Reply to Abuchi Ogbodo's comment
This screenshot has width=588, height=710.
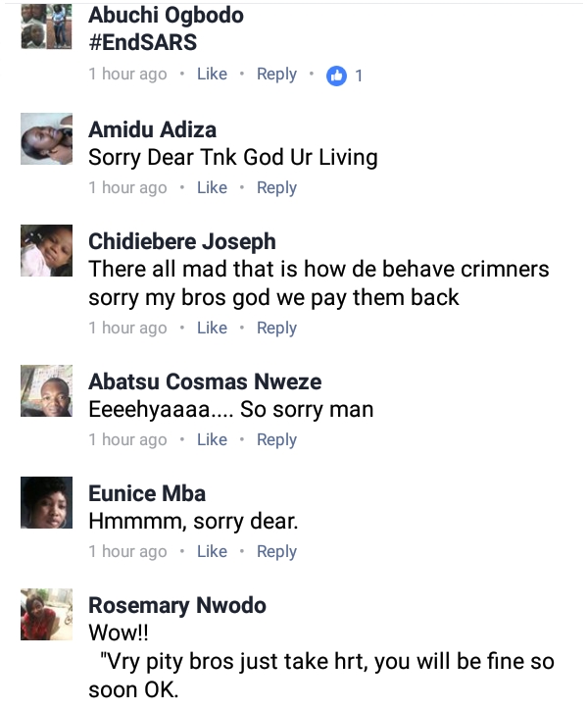click(x=276, y=75)
